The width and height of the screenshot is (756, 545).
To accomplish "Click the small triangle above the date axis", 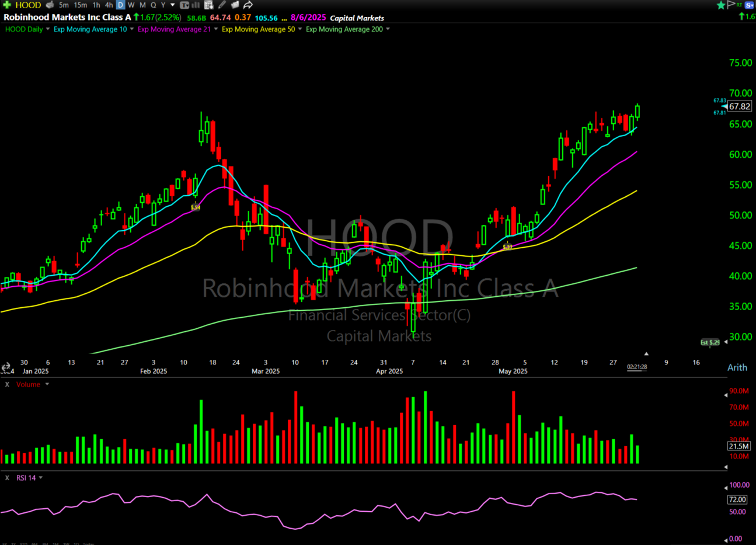I will tap(646, 354).
